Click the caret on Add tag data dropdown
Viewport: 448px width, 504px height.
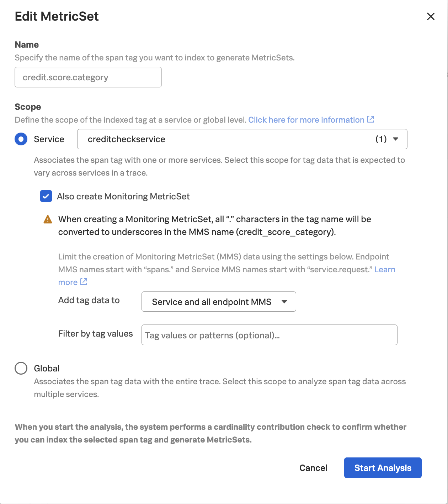click(x=284, y=302)
